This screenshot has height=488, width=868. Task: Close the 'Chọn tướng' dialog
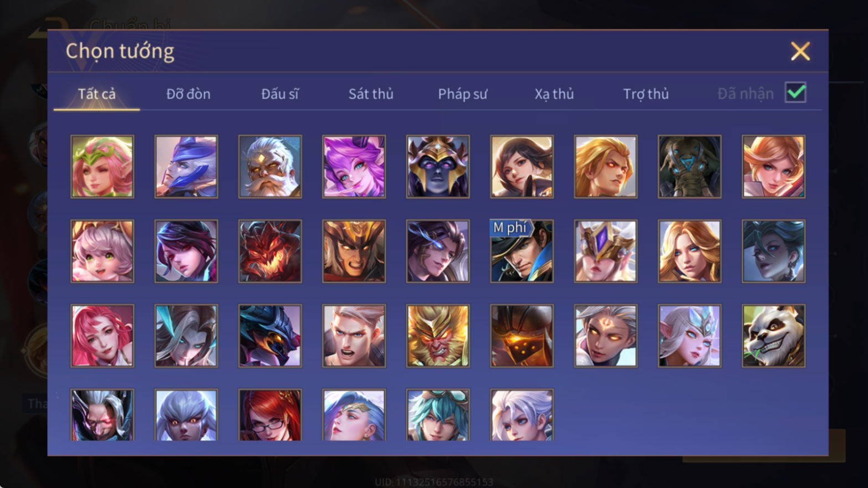click(x=800, y=52)
